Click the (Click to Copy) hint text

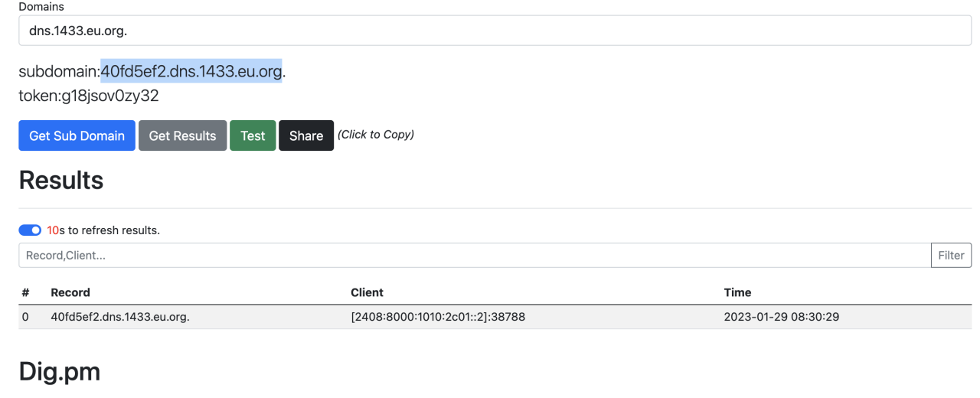[376, 135]
